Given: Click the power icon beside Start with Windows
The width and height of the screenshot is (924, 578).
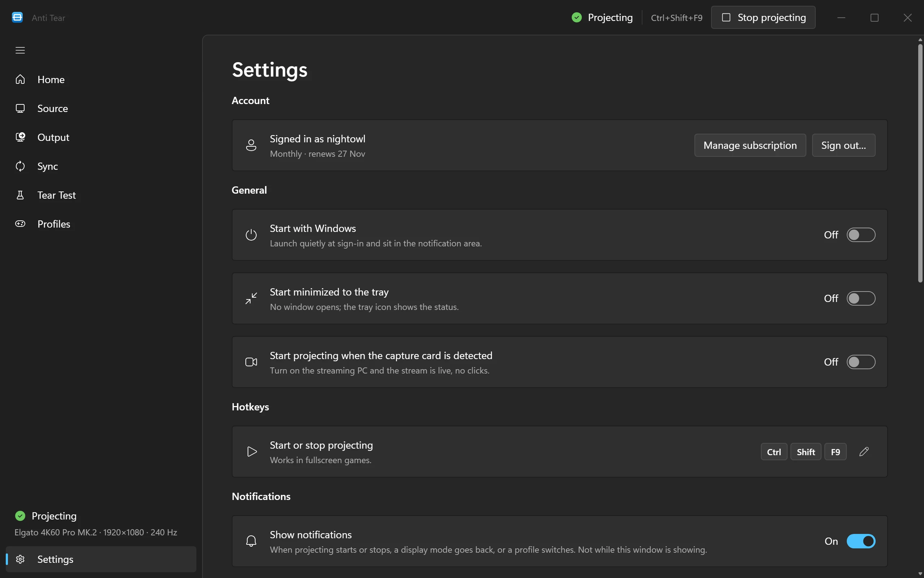Looking at the screenshot, I should pos(251,235).
